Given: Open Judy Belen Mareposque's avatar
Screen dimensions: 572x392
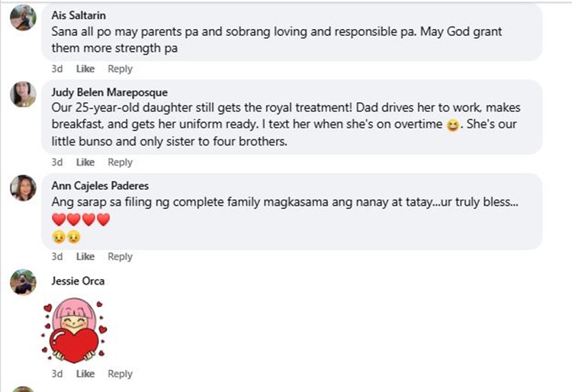Looking at the screenshot, I should tap(23, 94).
